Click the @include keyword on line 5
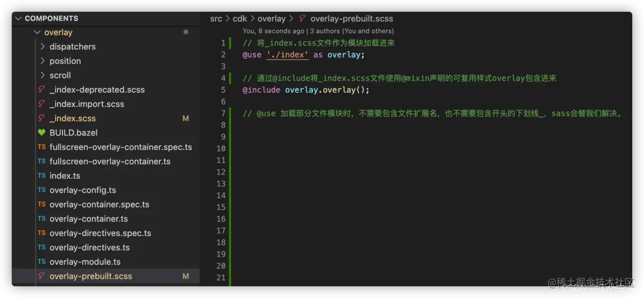The height and width of the screenshot is (298, 644). click(261, 90)
